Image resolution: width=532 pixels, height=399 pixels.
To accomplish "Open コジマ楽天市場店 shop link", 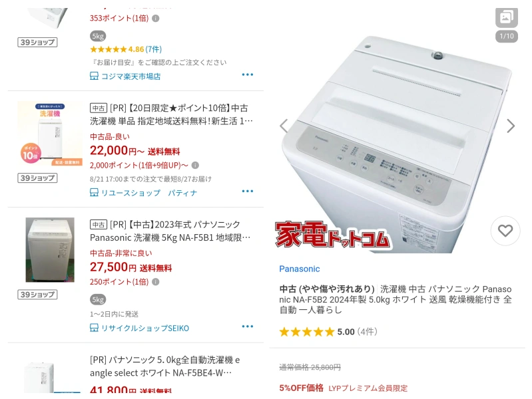I will point(125,76).
